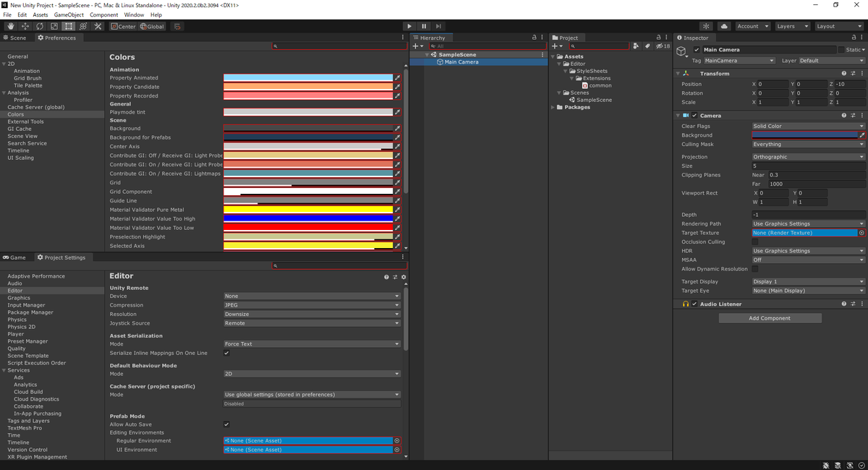This screenshot has height=470, width=868.
Task: Select the Move tool
Action: coord(25,26)
